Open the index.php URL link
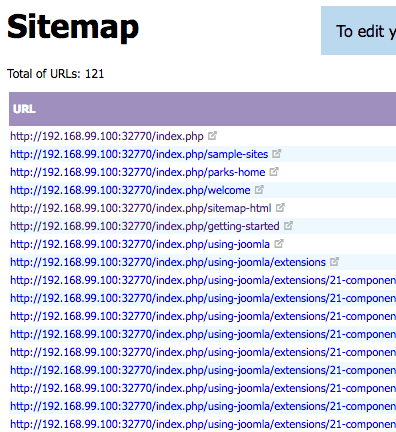Image resolution: width=396 pixels, height=432 pixels. pos(107,136)
